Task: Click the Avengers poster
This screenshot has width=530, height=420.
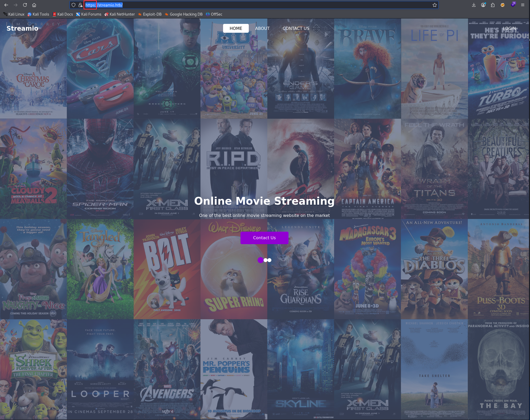Action: pos(167,369)
